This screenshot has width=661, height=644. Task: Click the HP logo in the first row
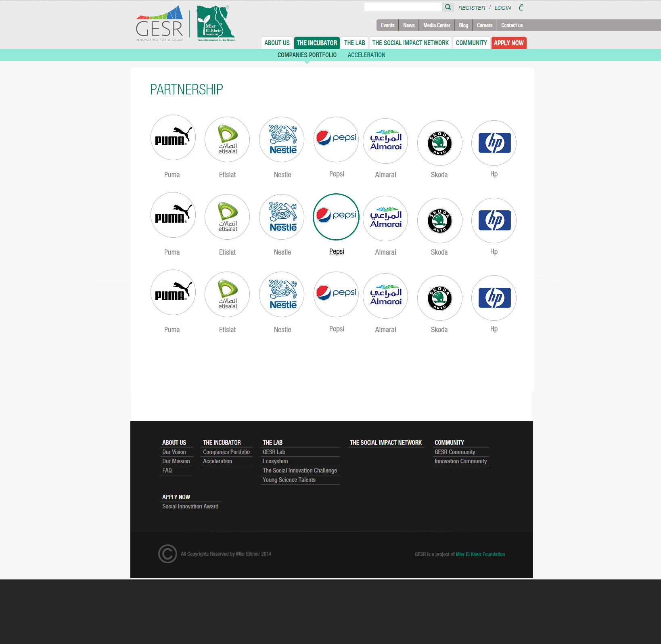coord(494,143)
